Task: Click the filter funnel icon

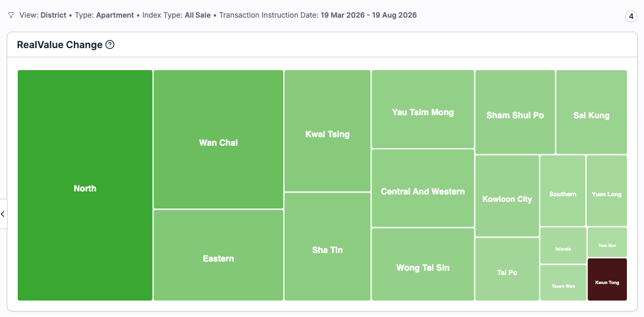Action: coord(11,15)
